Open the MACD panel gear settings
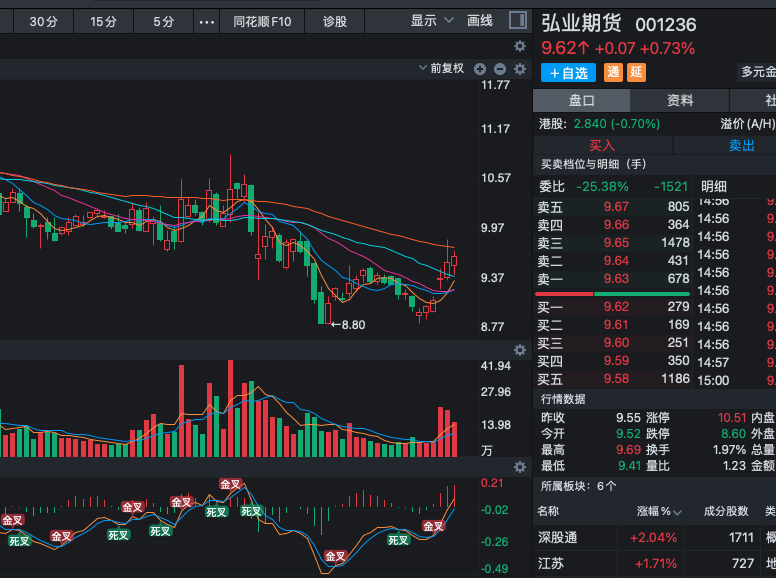 pyautogui.click(x=520, y=467)
